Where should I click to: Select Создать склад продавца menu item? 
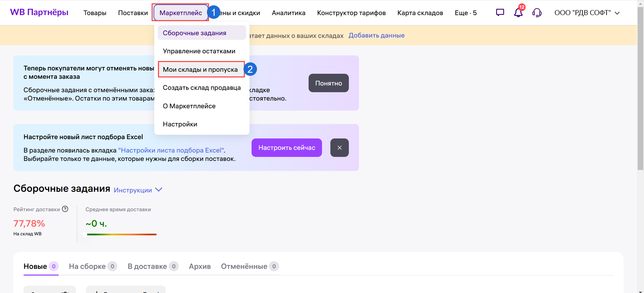[202, 87]
